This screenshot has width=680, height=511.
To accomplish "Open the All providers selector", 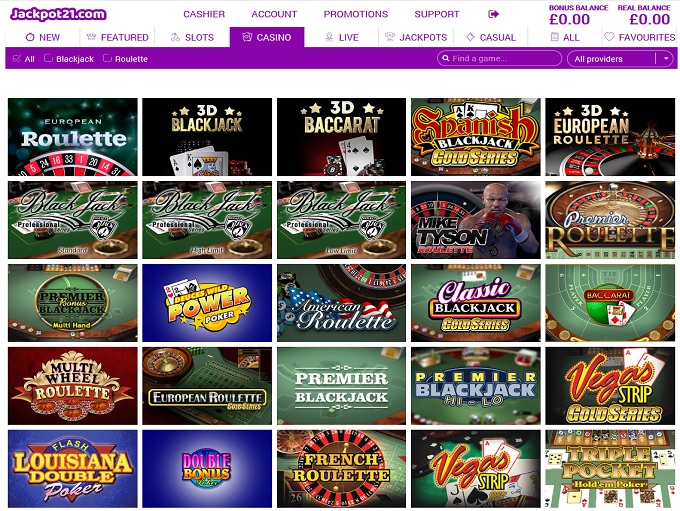I will 621,58.
